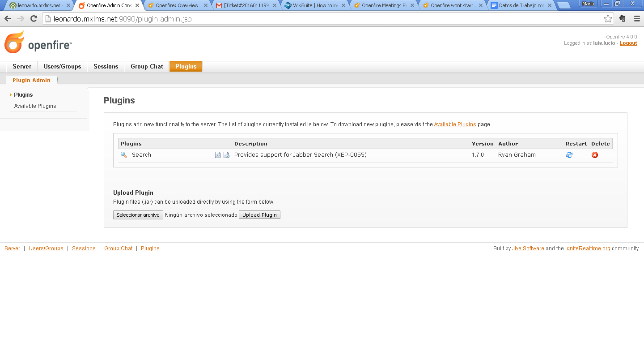Click the Search plugin magnifier icon
The height and width of the screenshot is (338, 644).
[124, 155]
